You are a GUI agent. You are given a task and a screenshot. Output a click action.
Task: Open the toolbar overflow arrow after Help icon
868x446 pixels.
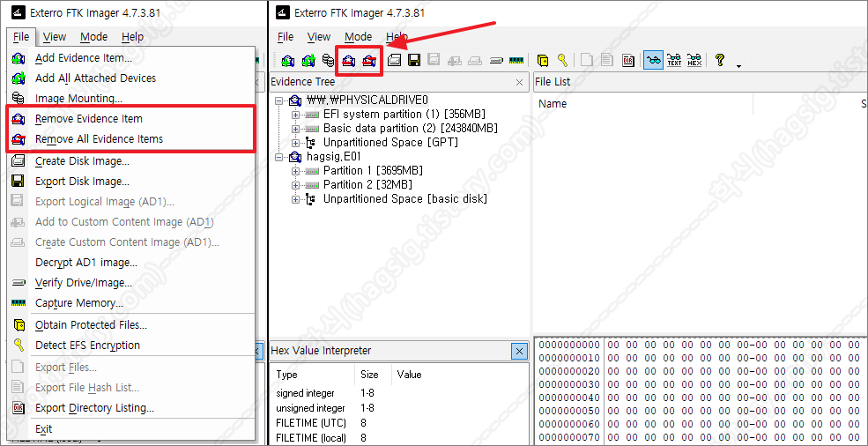tap(738, 66)
